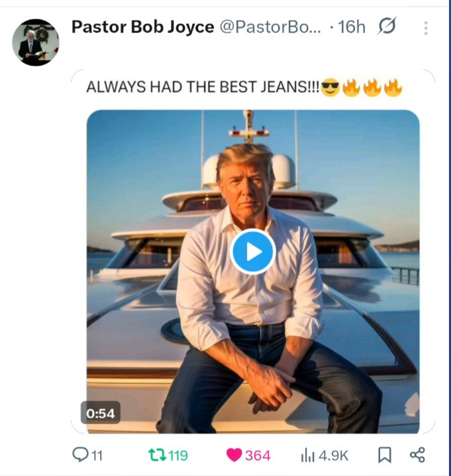Click the ALWAYS HAD THE BEST JEANS text

coord(203,88)
